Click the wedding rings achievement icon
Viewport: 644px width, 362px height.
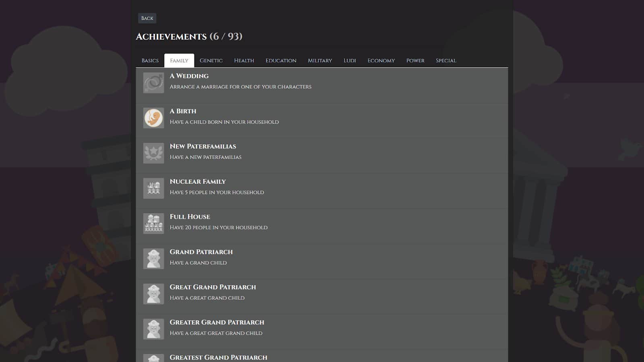coord(153,83)
